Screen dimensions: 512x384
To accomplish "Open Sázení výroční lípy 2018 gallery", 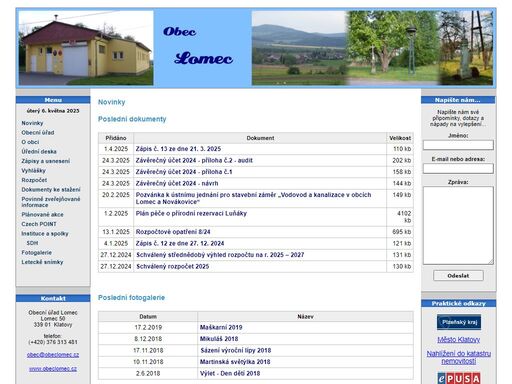I will tap(236, 350).
